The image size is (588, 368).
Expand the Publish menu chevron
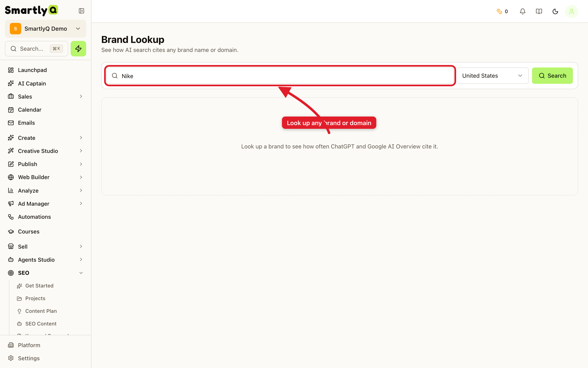coord(81,164)
